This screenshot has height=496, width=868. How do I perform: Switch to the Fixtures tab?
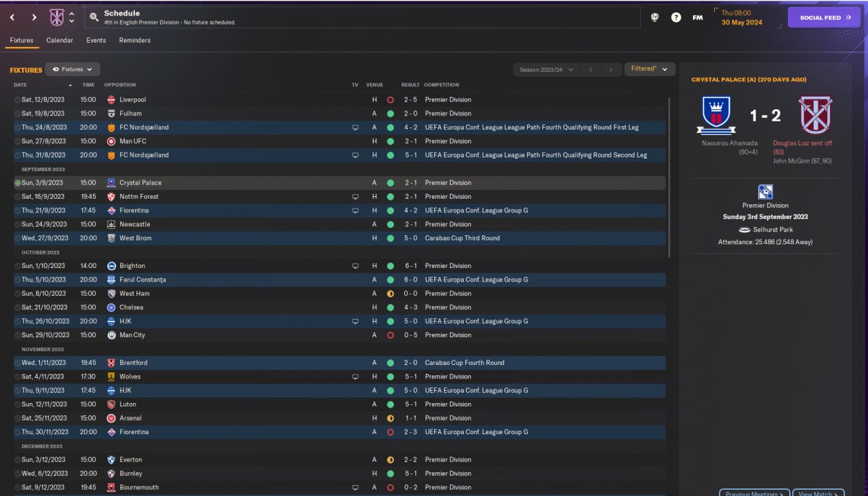coord(22,41)
